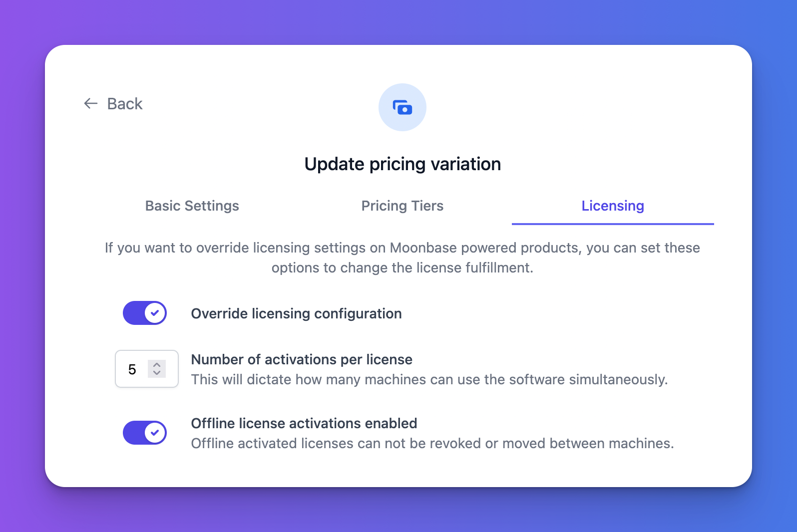797x532 pixels.
Task: Click the Override licensing configuration label
Action: pos(296,313)
